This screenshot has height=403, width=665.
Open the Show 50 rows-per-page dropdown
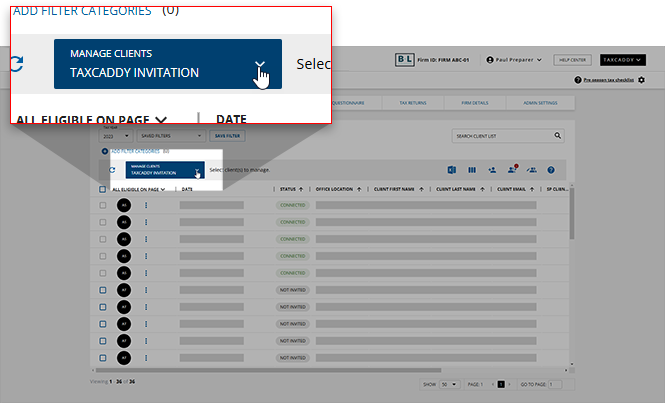pos(450,384)
